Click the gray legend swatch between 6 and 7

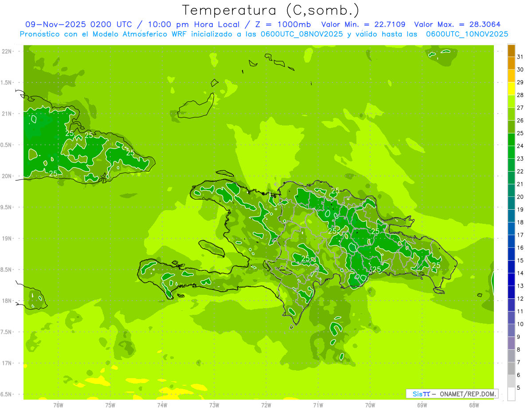click(x=511, y=369)
